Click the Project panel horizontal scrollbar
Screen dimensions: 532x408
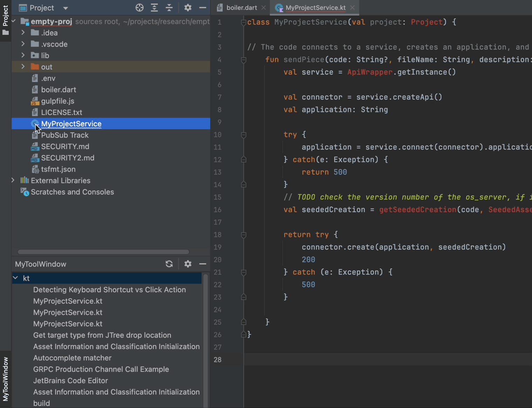pyautogui.click(x=103, y=252)
